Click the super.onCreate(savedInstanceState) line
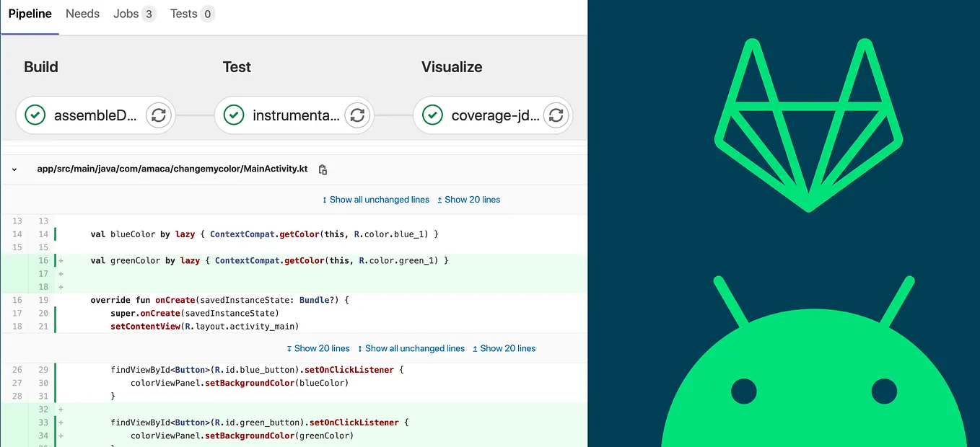Screen dimensions: 980x447 [x=194, y=313]
